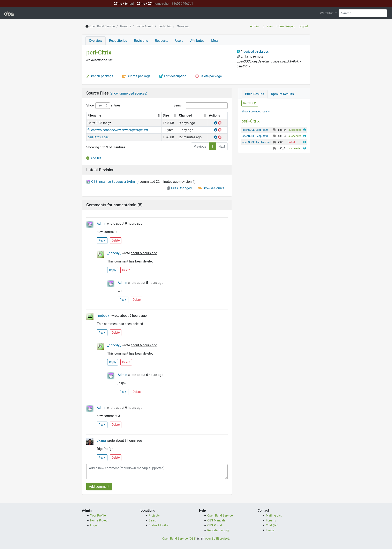Click the Delete package action
Viewport: 392px width, 549px height.
tap(208, 76)
